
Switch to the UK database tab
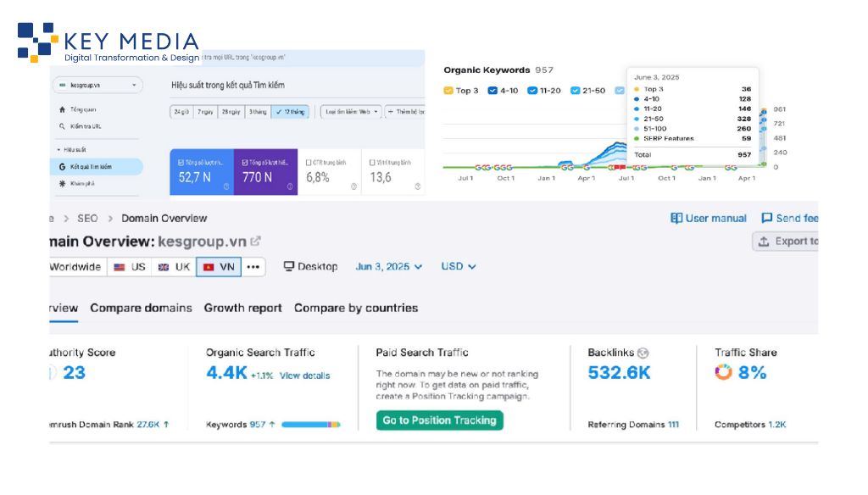pos(174,267)
